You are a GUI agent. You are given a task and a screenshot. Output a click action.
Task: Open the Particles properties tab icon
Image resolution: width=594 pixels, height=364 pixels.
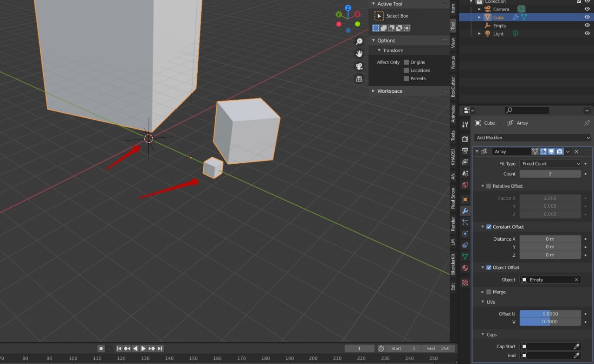[465, 222]
